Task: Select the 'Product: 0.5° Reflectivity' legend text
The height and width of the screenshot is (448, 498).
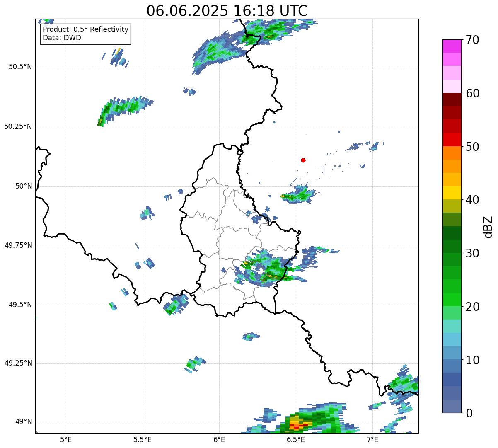Action: coord(85,30)
